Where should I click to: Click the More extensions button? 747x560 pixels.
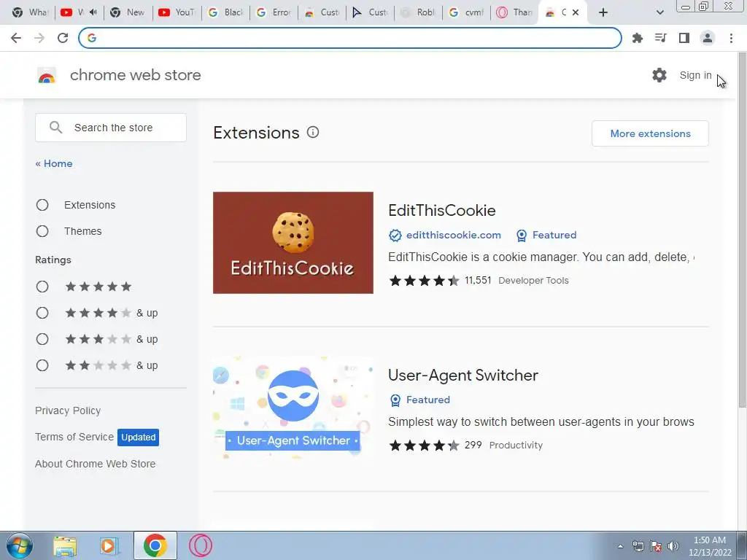tap(650, 133)
